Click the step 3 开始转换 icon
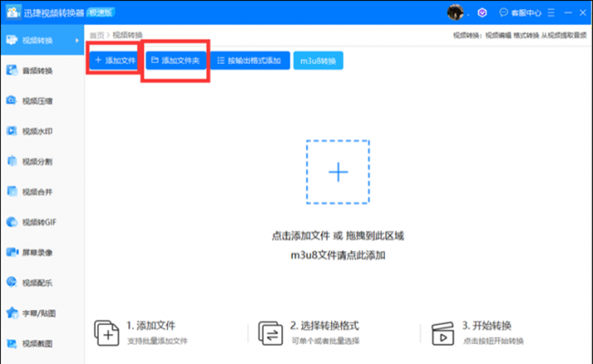The height and width of the screenshot is (364, 593). point(442,333)
